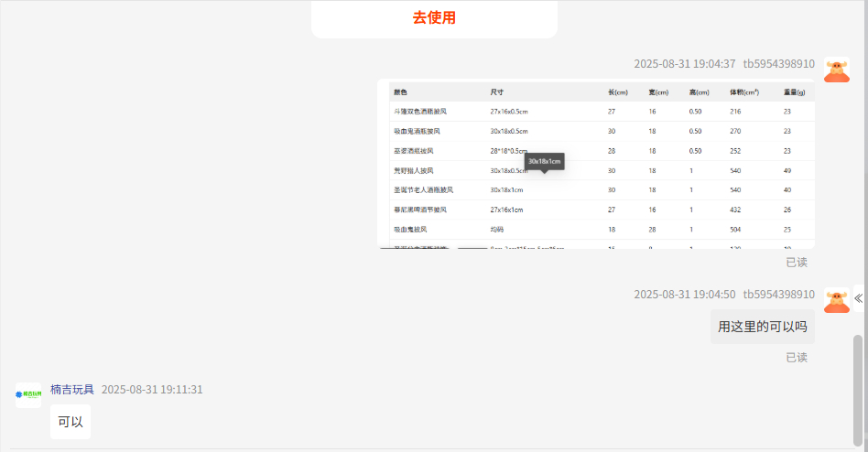Viewport: 868px width, 452px height.
Task: Click the 2025-08-31 19:11:31 timestamp
Action: pos(152,389)
